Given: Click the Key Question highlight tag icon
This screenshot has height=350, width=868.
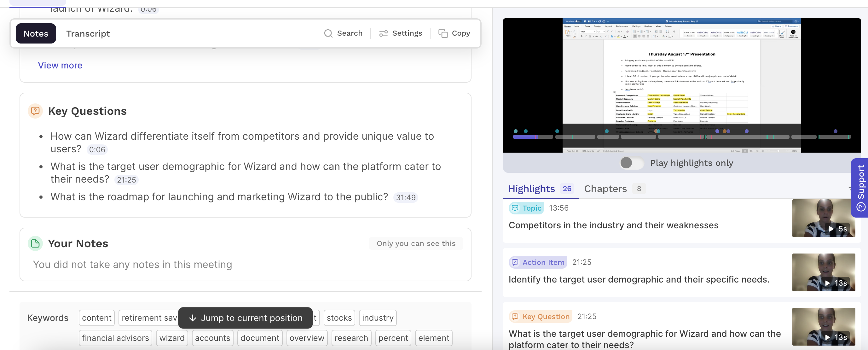Looking at the screenshot, I should 515,317.
